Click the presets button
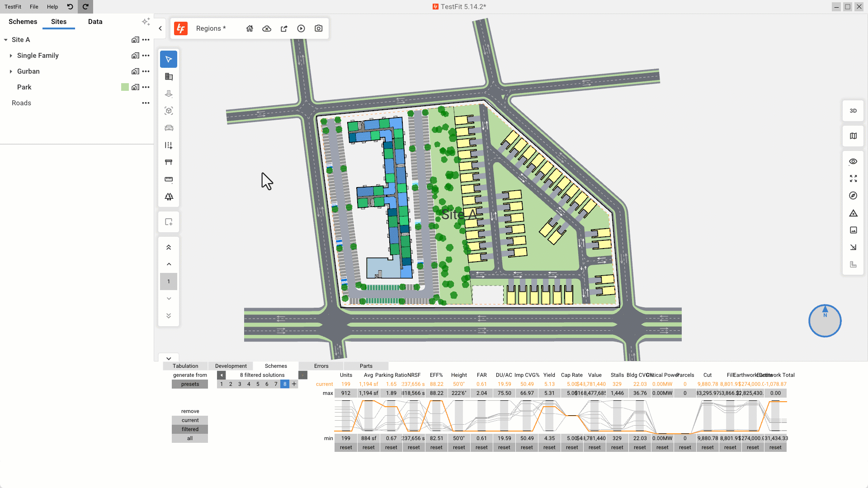 190,384
